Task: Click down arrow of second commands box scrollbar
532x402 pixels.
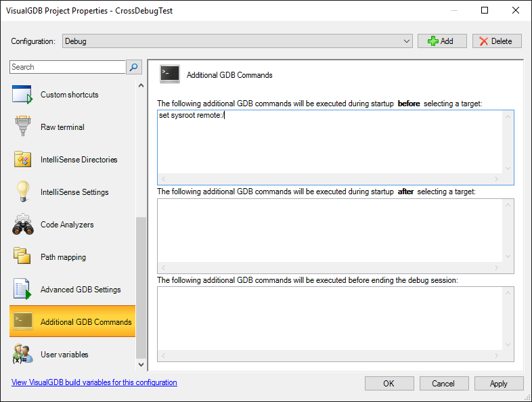Action: (508, 256)
